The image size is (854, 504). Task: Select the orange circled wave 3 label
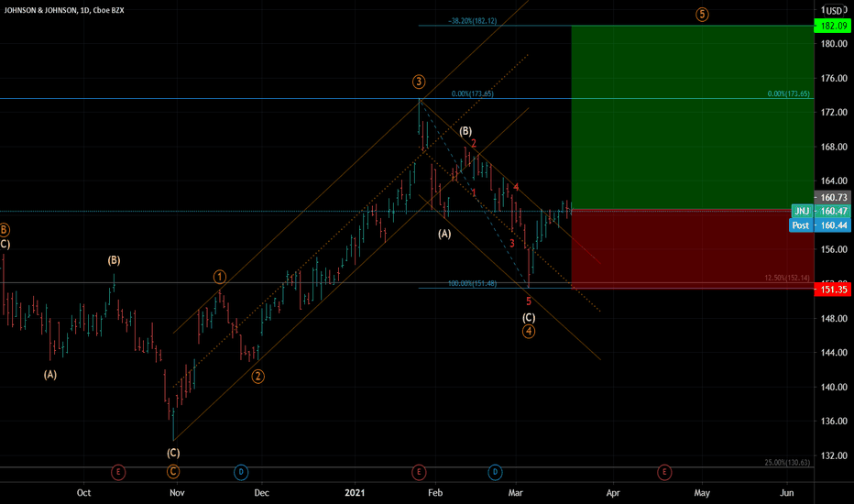click(418, 82)
